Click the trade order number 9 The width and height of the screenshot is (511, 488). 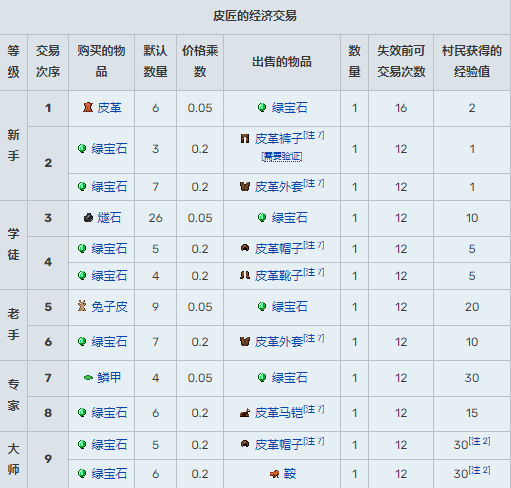click(48, 459)
